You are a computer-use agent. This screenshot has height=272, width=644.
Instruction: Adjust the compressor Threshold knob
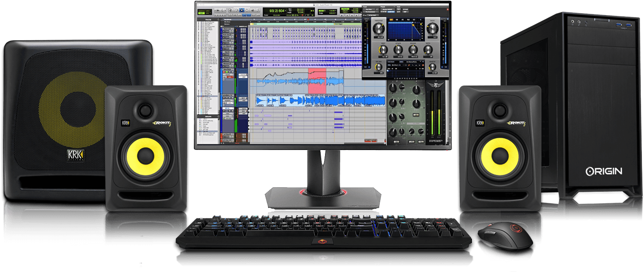[x=379, y=28]
